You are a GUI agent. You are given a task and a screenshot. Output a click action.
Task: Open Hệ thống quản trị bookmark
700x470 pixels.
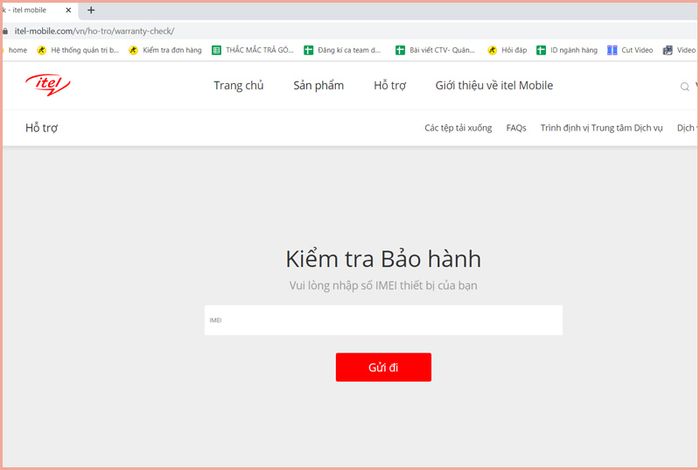point(78,50)
